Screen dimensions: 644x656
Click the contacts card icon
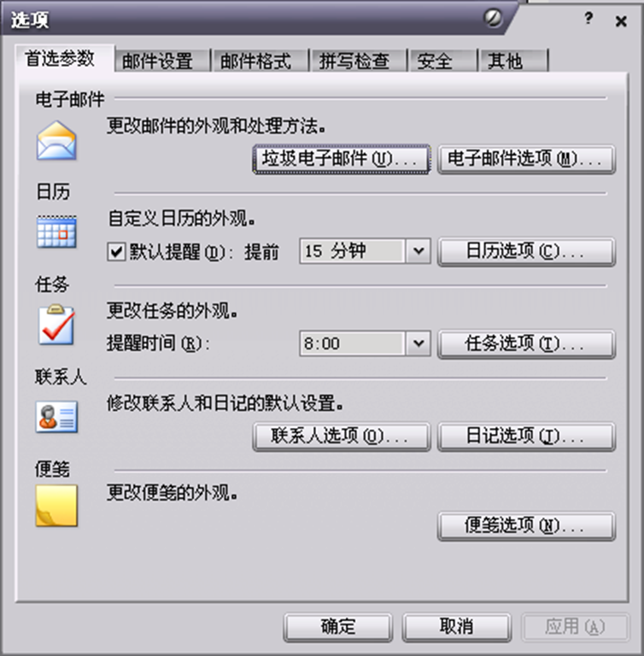pyautogui.click(x=56, y=417)
